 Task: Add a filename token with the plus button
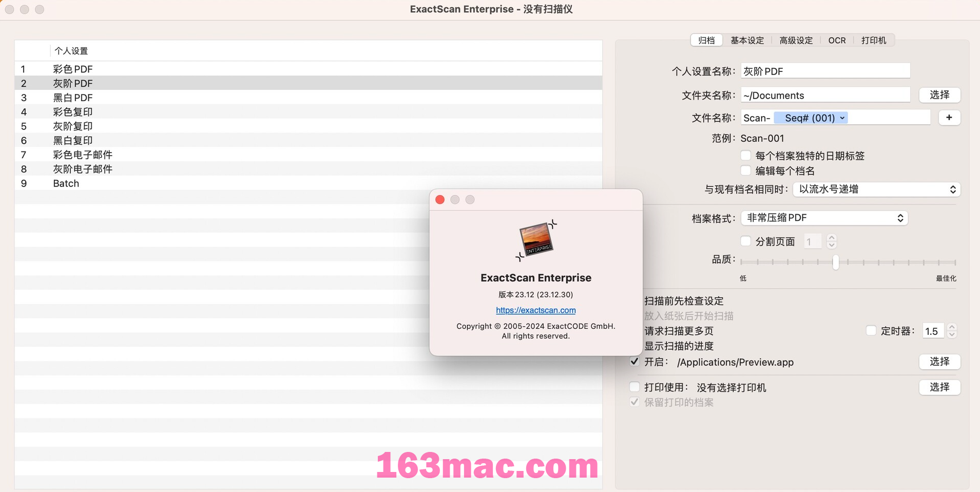pyautogui.click(x=949, y=118)
